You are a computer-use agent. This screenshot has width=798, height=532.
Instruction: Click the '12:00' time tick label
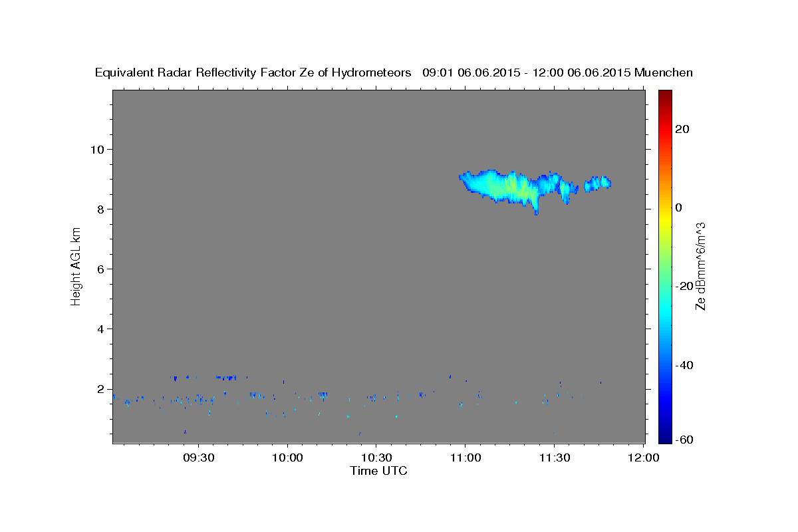coord(642,458)
